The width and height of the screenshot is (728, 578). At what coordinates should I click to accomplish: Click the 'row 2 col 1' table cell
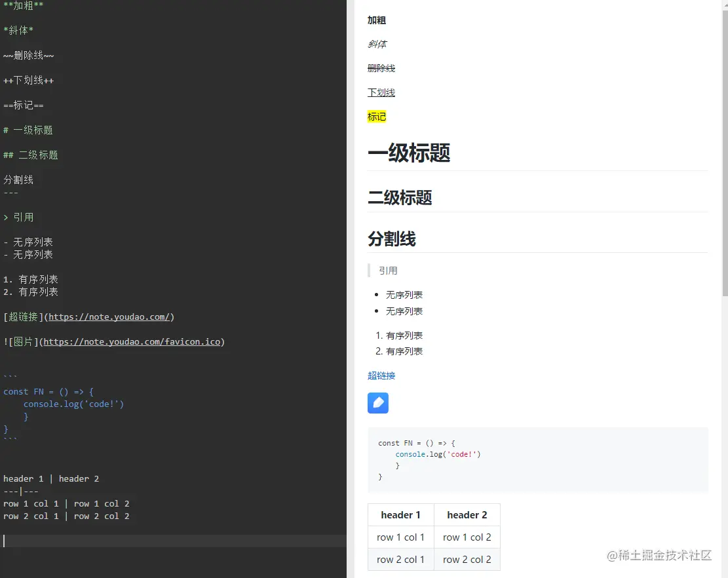(x=400, y=560)
